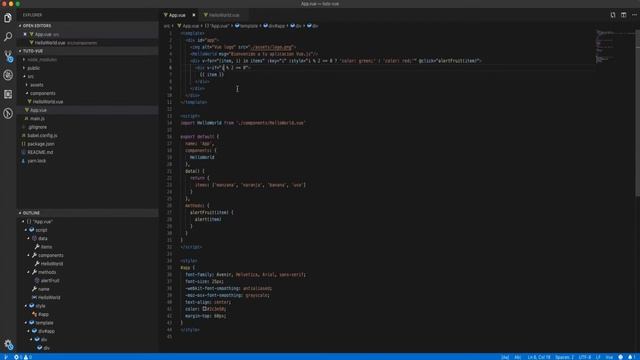
Task: Click the errors and warnings count in the status bar
Action: [23, 357]
